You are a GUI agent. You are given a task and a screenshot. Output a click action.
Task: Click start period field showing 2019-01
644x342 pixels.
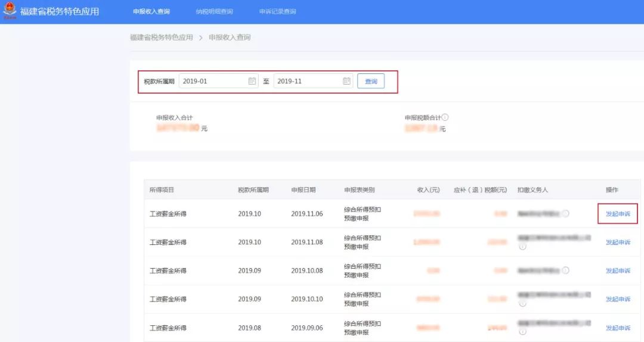[218, 81]
